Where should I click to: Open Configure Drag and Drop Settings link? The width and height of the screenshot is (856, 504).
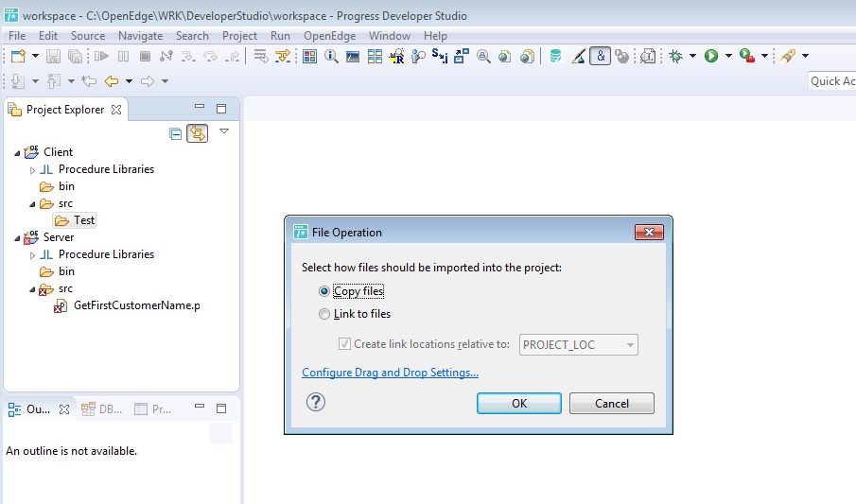391,373
